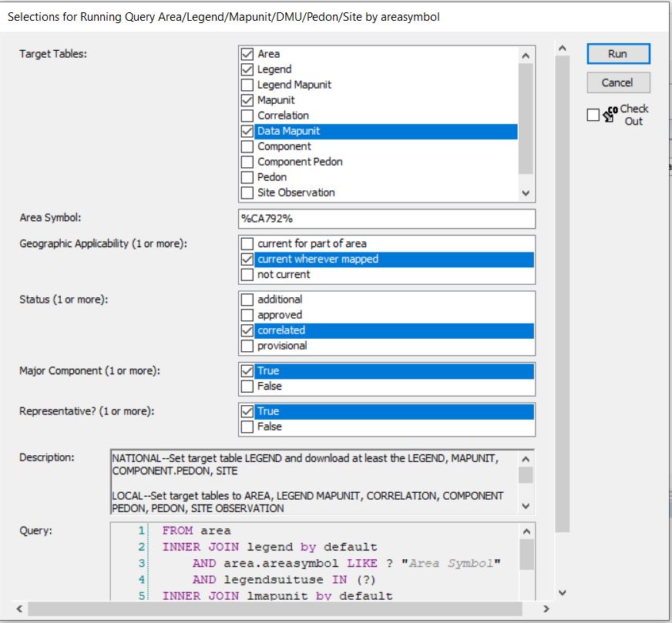
Task: Check the Correlation target table
Action: point(247,116)
